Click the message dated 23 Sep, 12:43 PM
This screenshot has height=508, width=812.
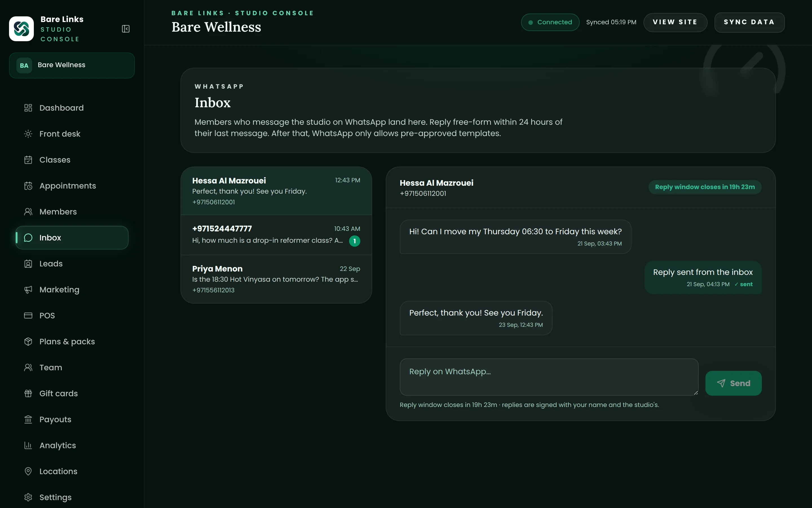point(476,318)
